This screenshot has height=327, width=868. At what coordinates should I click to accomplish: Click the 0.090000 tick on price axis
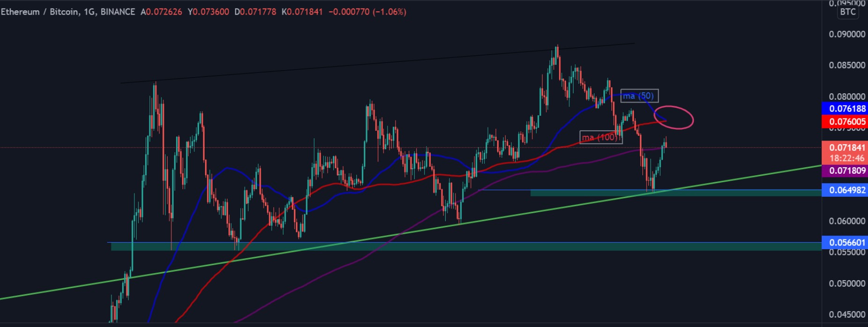click(x=847, y=34)
